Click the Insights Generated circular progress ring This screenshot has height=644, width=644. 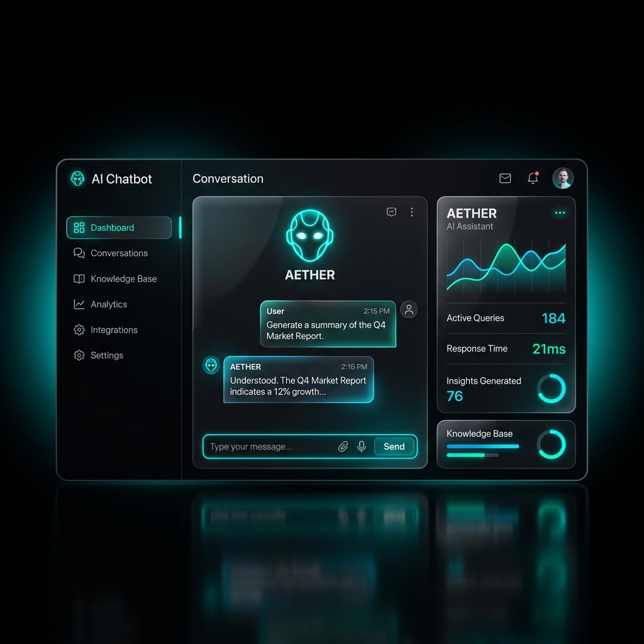tap(551, 389)
